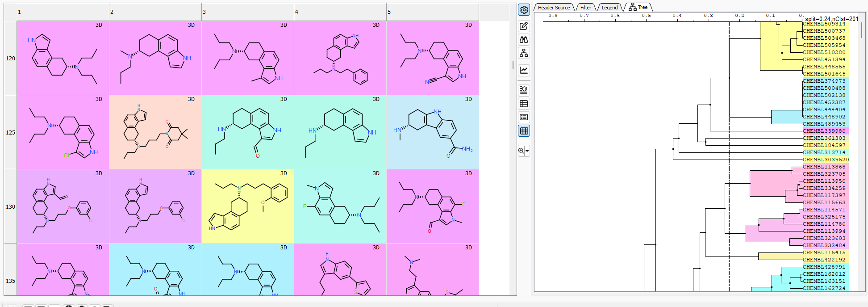
Task: Toggle the grid view button
Action: 524,131
